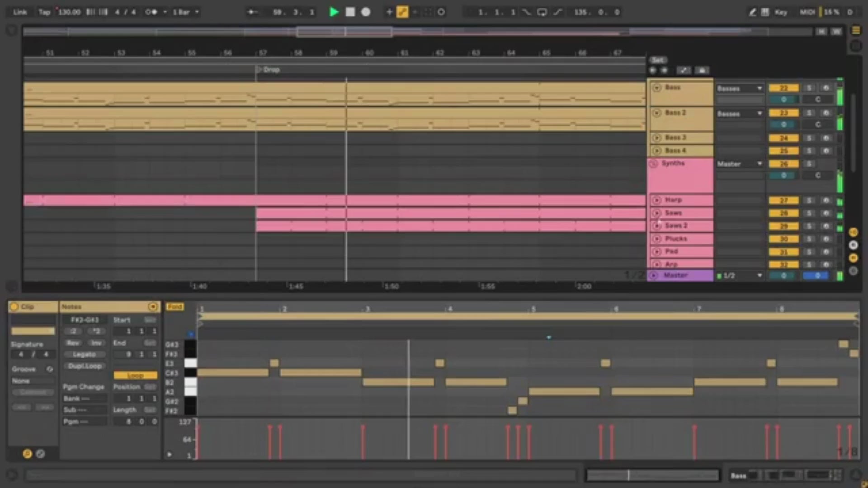
Task: Click the Tap tempo button
Action: pos(44,12)
